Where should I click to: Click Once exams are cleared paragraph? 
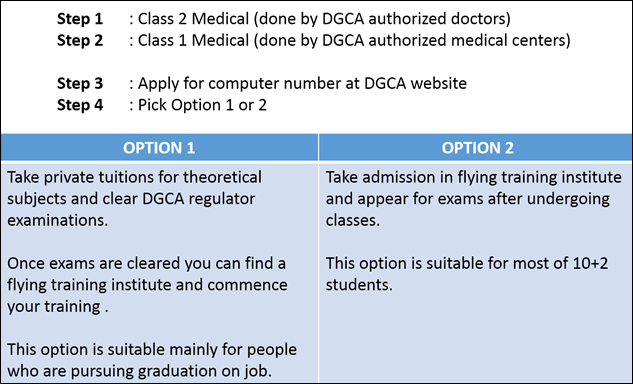pos(147,285)
